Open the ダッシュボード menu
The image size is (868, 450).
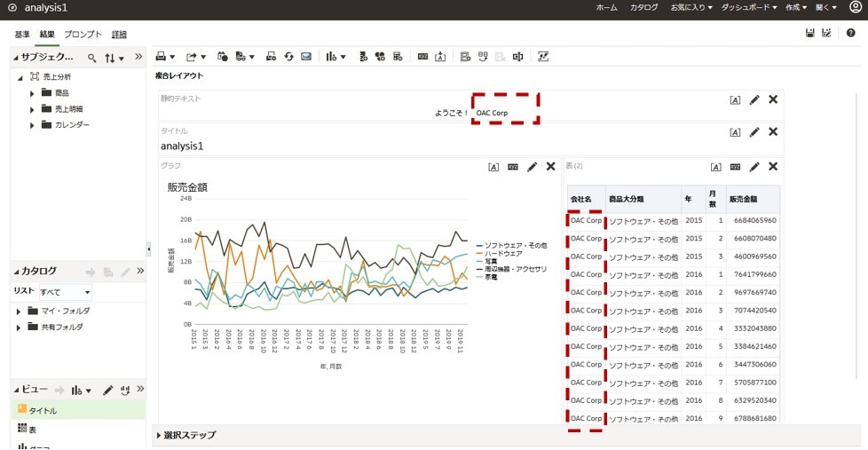click(x=749, y=7)
